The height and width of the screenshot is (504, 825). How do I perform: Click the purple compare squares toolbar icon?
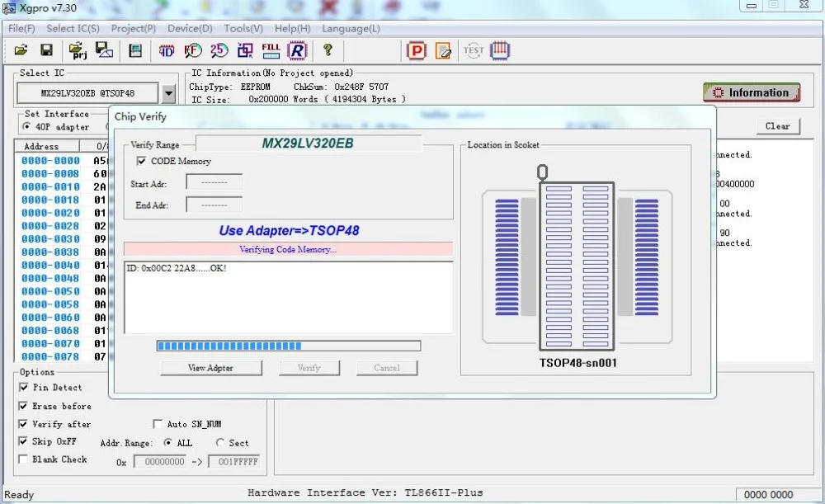[x=245, y=50]
